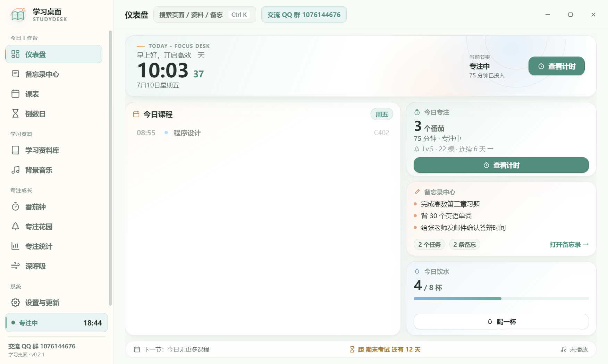Click 查看计时 button in the top banner
The width and height of the screenshot is (608, 364).
pyautogui.click(x=556, y=66)
